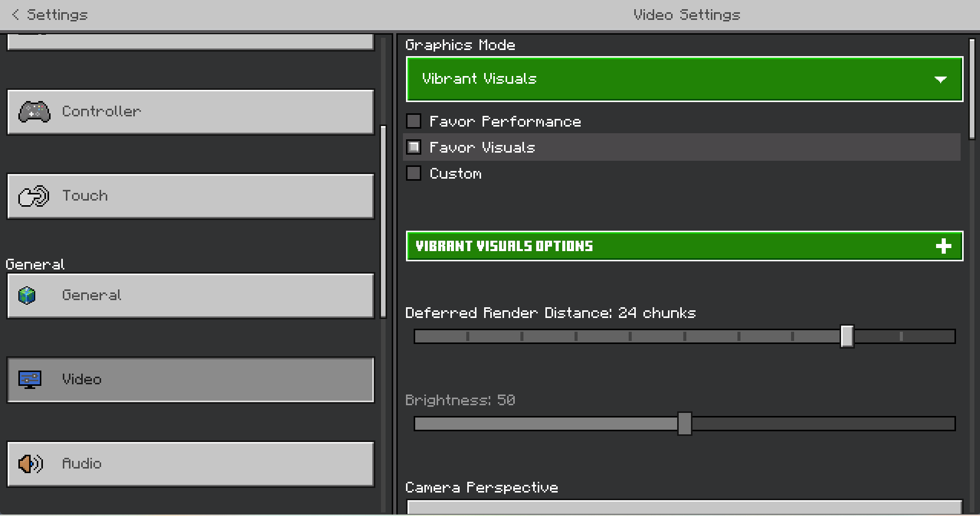The image size is (980, 516).
Task: Click the back arrow beside Settings
Action: (15, 15)
